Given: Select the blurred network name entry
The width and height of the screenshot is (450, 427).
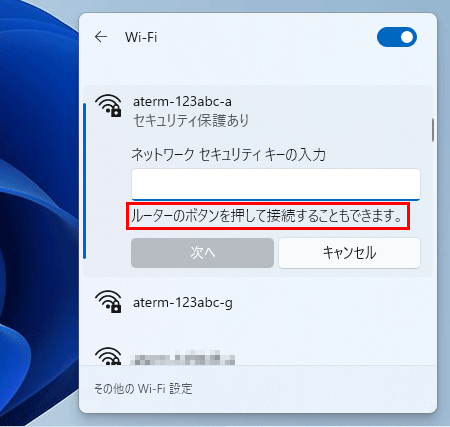Looking at the screenshot, I should [182, 358].
